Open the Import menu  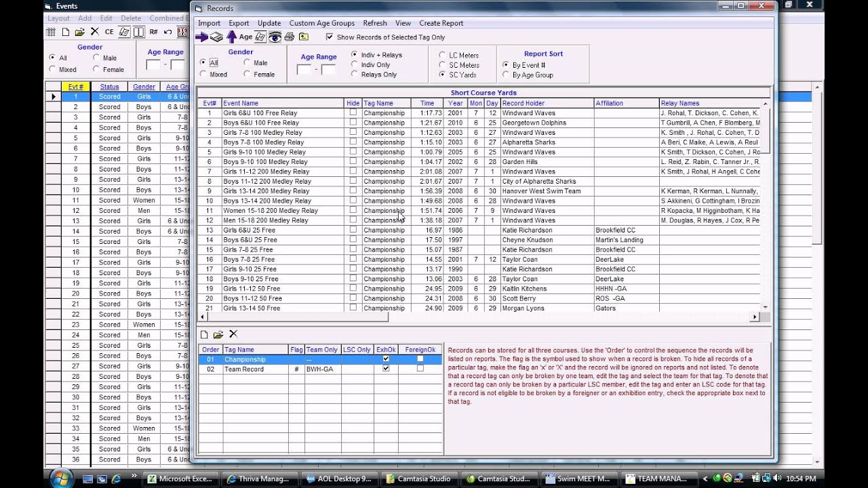click(209, 23)
